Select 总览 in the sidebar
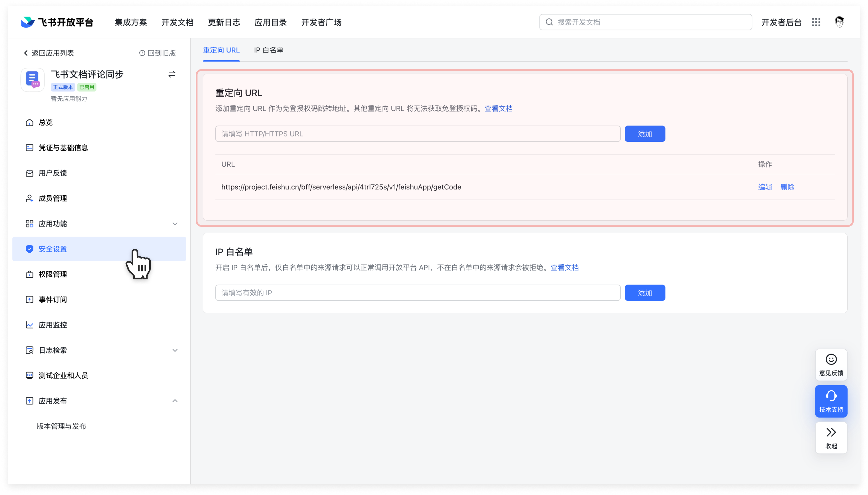Image resolution: width=868 pixels, height=495 pixels. point(99,122)
